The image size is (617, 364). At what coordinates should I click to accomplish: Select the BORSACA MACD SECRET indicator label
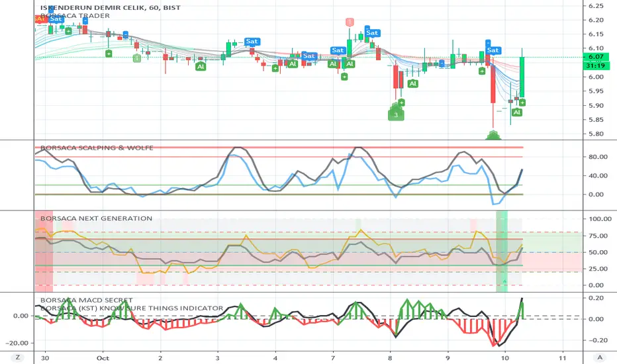click(86, 300)
